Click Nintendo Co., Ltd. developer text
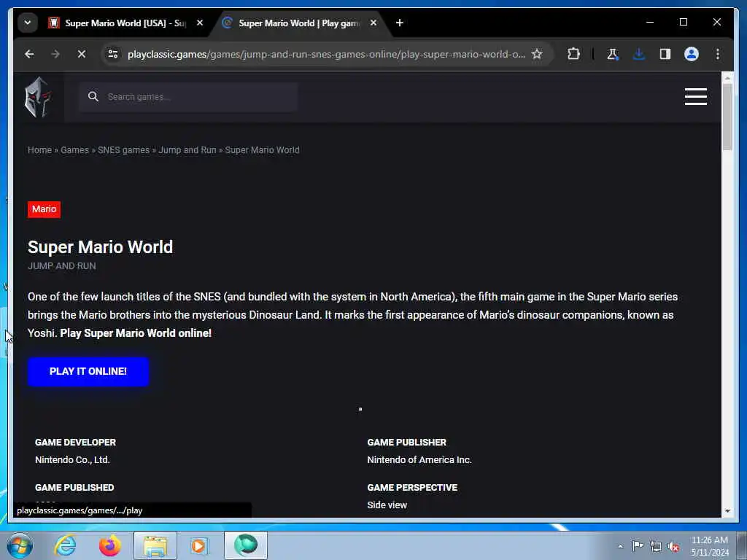Viewport: 747px width, 560px height. (72, 460)
